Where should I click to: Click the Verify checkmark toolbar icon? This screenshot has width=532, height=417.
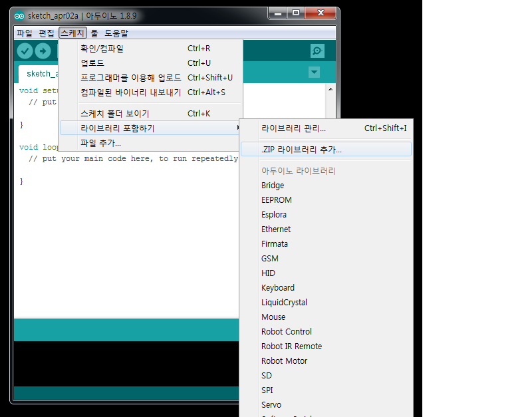[25, 51]
